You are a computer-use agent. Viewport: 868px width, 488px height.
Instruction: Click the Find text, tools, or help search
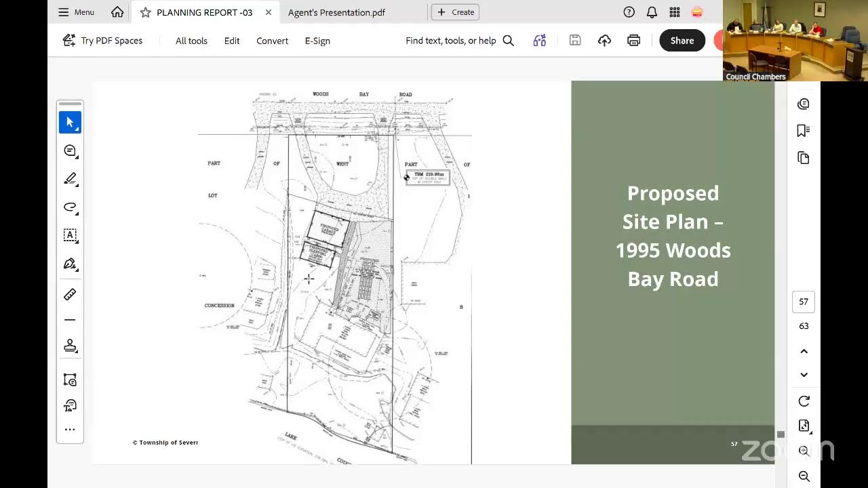[460, 41]
